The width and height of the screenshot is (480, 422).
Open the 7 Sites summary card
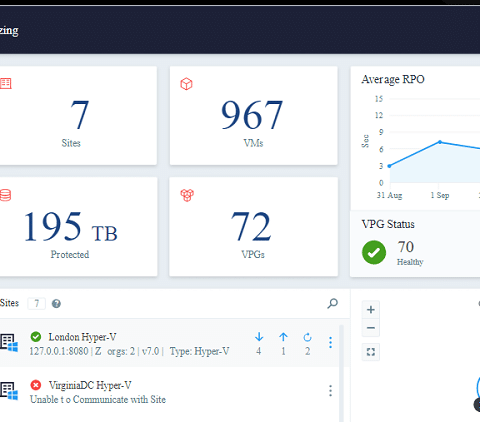coord(78,115)
